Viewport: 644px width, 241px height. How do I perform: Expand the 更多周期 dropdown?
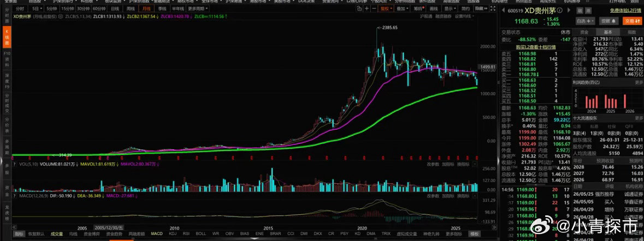click(x=198, y=9)
